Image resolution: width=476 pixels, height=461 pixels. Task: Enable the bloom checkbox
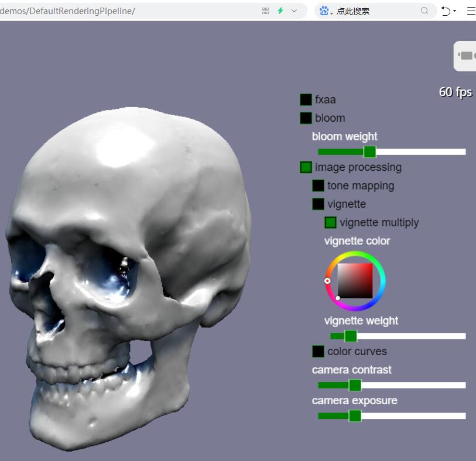(x=306, y=118)
